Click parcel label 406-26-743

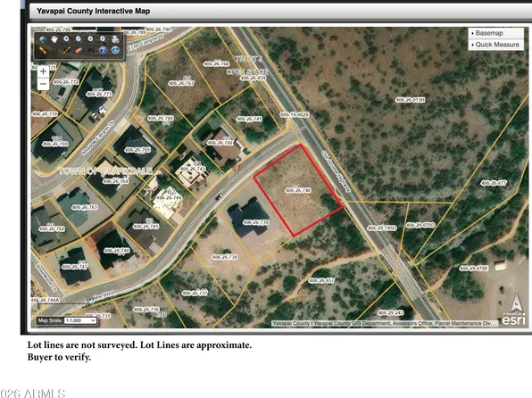click(x=193, y=169)
